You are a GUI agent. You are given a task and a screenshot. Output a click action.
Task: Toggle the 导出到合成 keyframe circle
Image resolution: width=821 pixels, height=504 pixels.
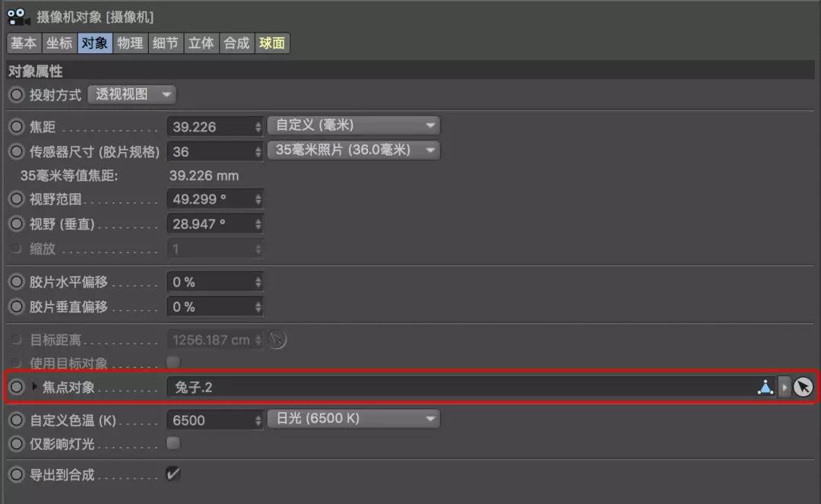17,474
